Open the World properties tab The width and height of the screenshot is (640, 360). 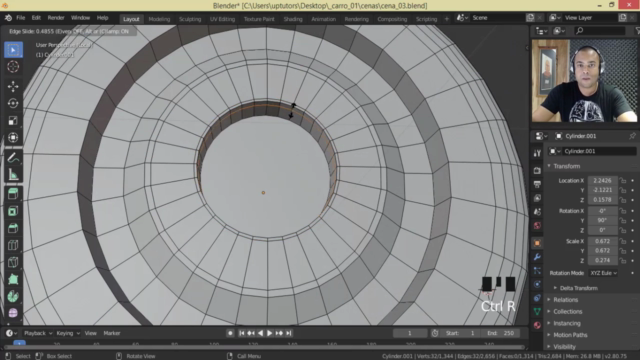click(537, 226)
